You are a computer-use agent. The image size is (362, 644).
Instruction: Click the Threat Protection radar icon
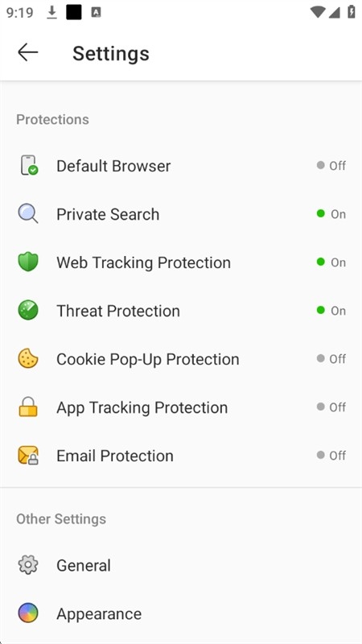click(28, 311)
